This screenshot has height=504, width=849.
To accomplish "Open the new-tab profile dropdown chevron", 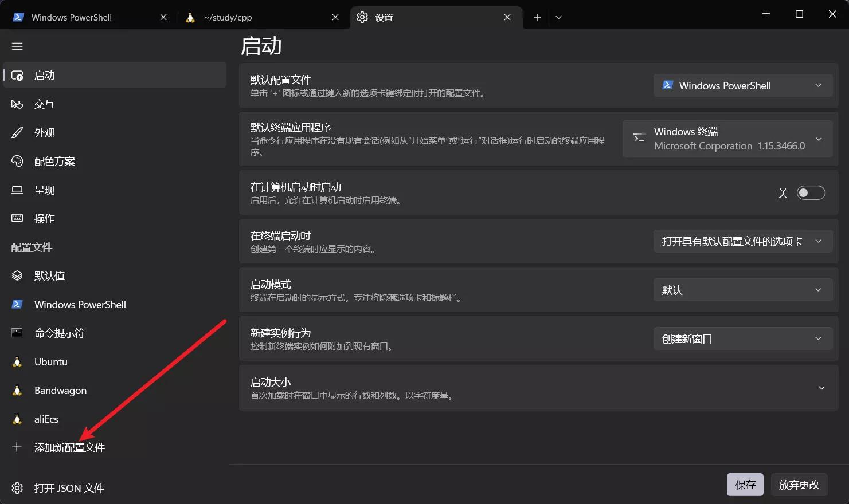I will pyautogui.click(x=558, y=17).
